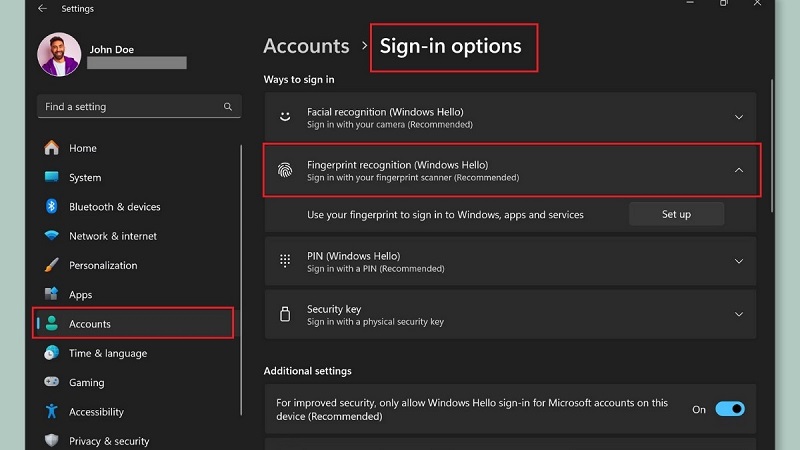
Task: Click the back arrow in title bar
Action: (42, 9)
